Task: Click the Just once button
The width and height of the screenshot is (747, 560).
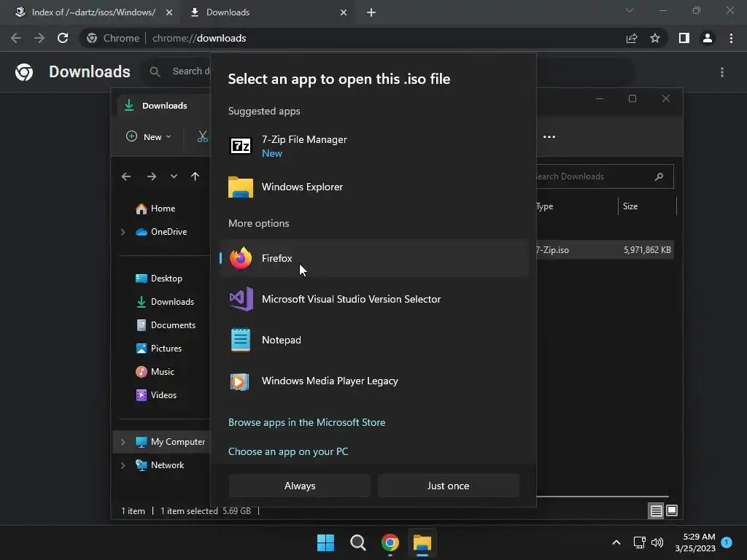Action: [x=449, y=486]
